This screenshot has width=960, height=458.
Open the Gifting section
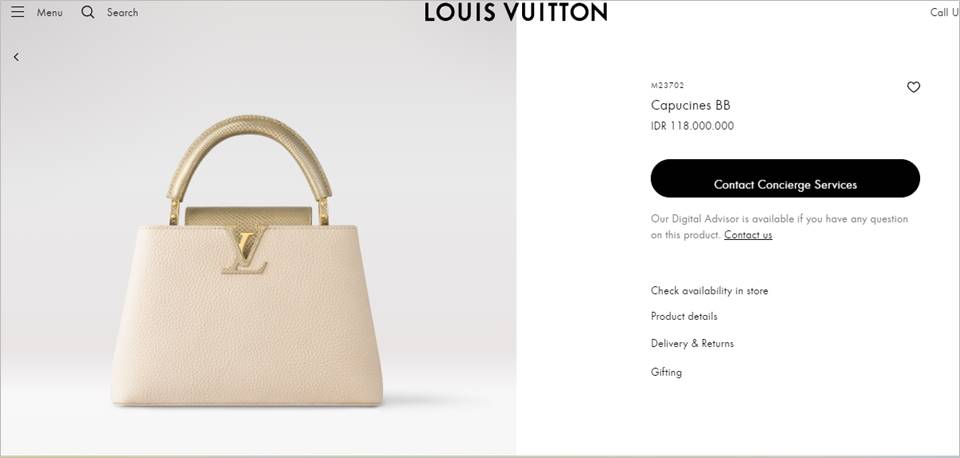(666, 372)
